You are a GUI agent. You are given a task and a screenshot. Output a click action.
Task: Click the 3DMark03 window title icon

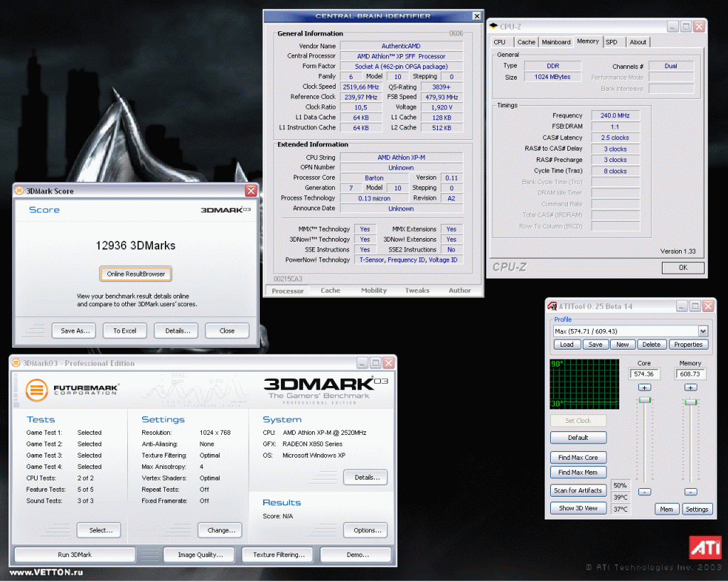click(16, 363)
